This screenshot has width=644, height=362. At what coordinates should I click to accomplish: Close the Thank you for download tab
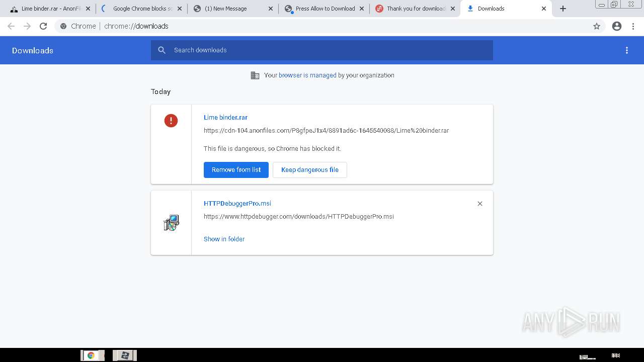(453, 9)
